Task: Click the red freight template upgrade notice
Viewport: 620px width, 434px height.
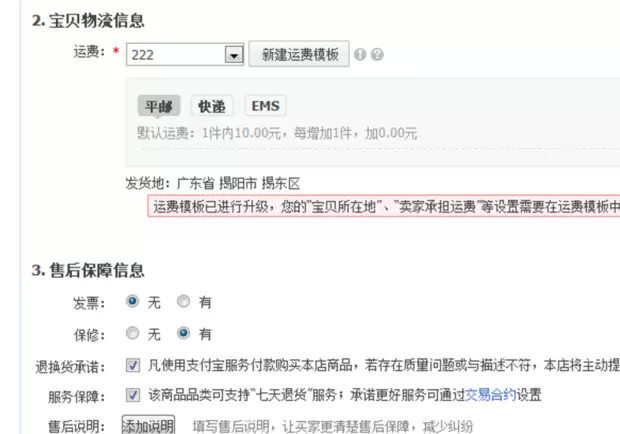Action: tap(384, 206)
